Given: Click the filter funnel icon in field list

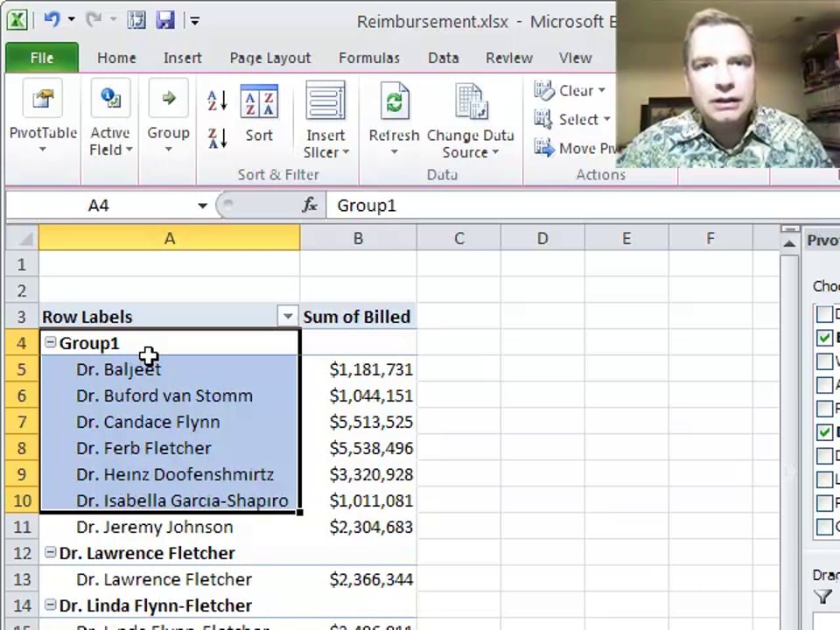Looking at the screenshot, I should 822,596.
